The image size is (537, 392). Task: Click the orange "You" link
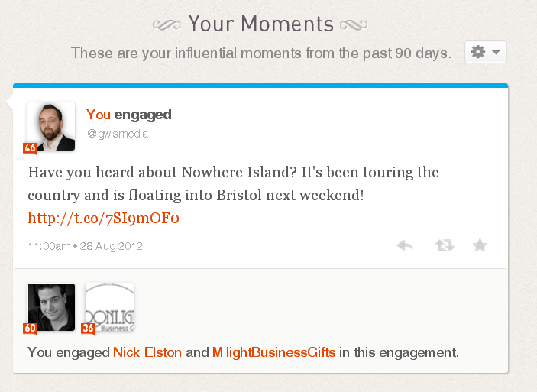99,115
